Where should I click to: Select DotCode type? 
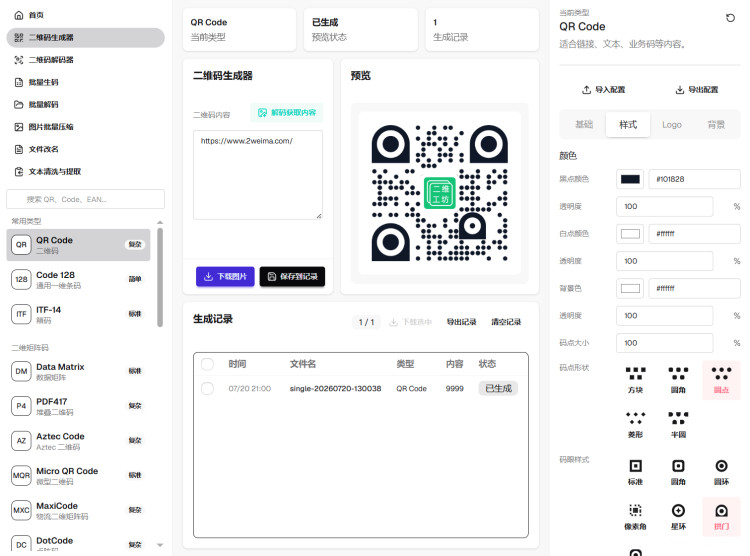tap(78, 543)
